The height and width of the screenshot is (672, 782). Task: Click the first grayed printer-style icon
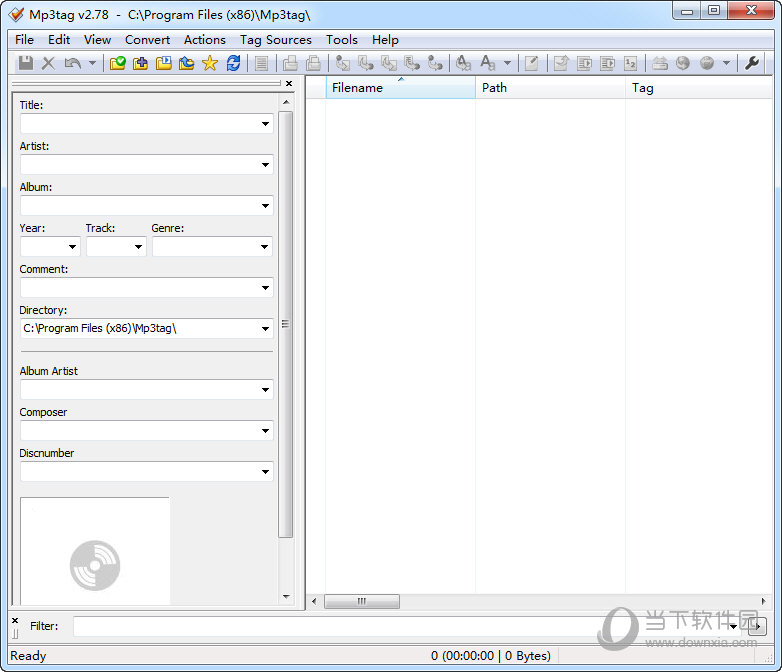290,63
